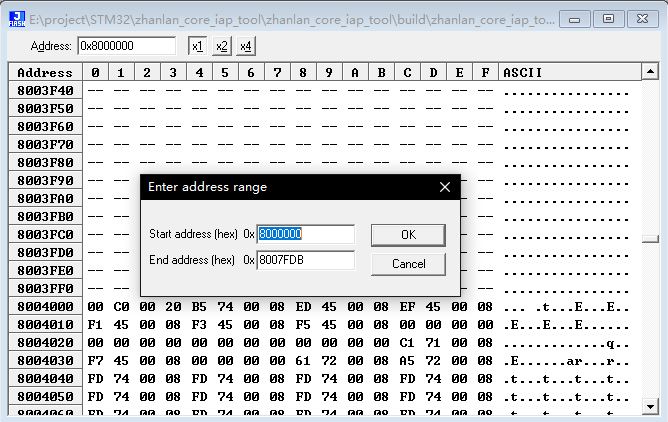Click the ASCII column header
The height and width of the screenshot is (422, 668).
(x=570, y=72)
